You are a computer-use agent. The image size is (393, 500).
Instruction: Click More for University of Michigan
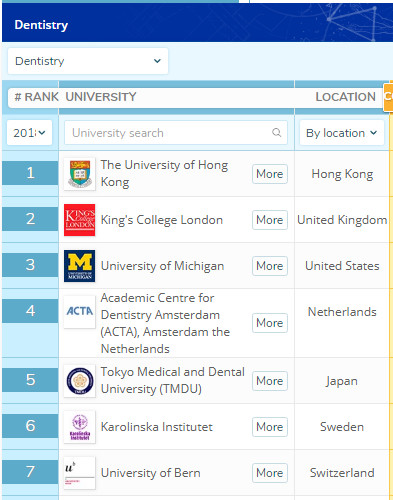270,266
